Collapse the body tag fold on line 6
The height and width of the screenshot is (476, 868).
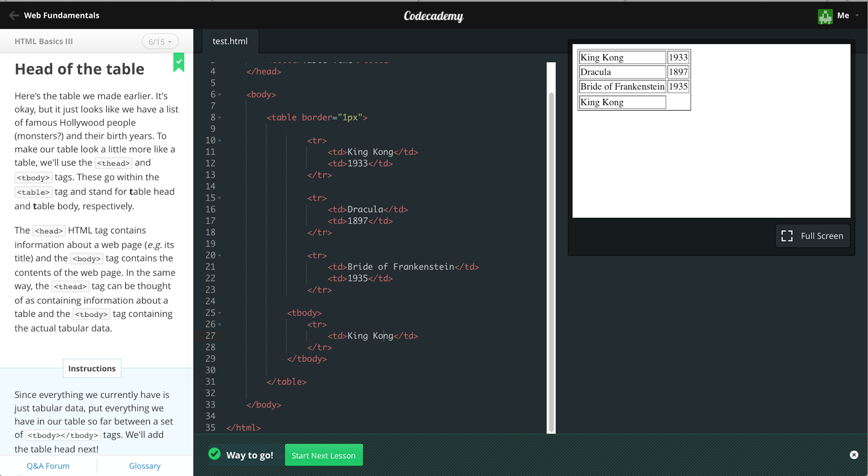[220, 95]
